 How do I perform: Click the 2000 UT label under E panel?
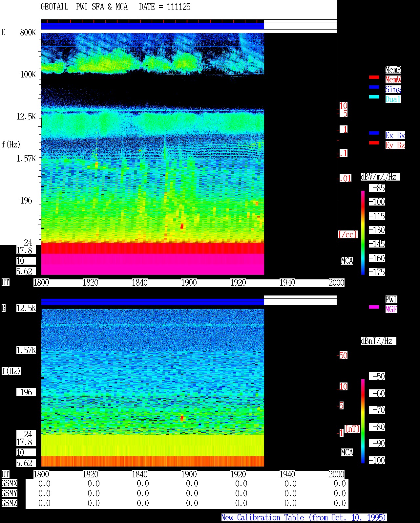(x=337, y=283)
